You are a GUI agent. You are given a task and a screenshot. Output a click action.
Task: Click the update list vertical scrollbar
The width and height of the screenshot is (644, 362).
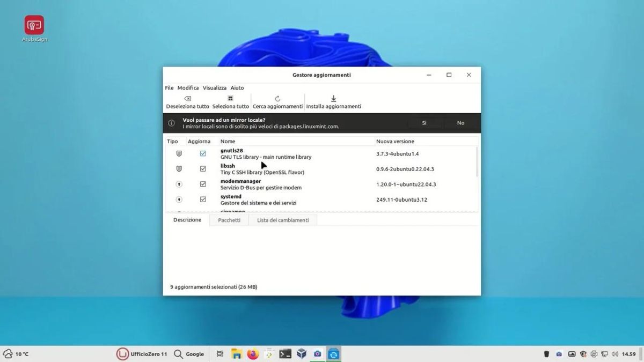pos(477,161)
